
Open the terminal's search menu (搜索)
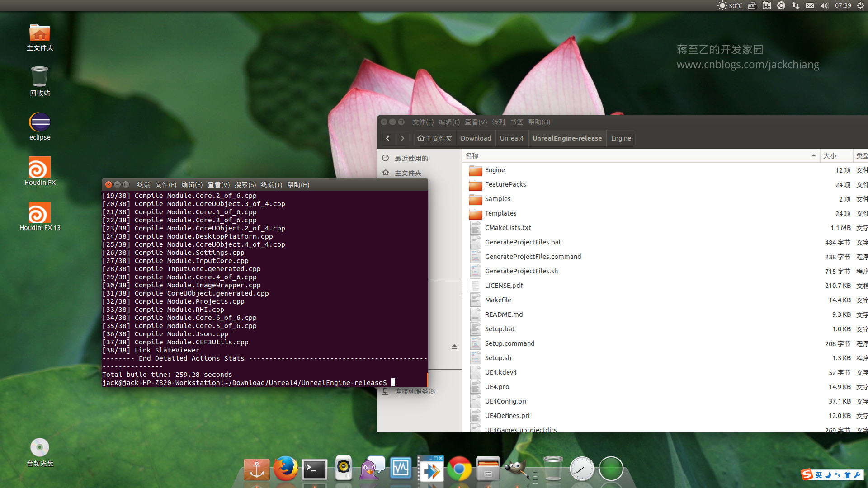(x=245, y=185)
